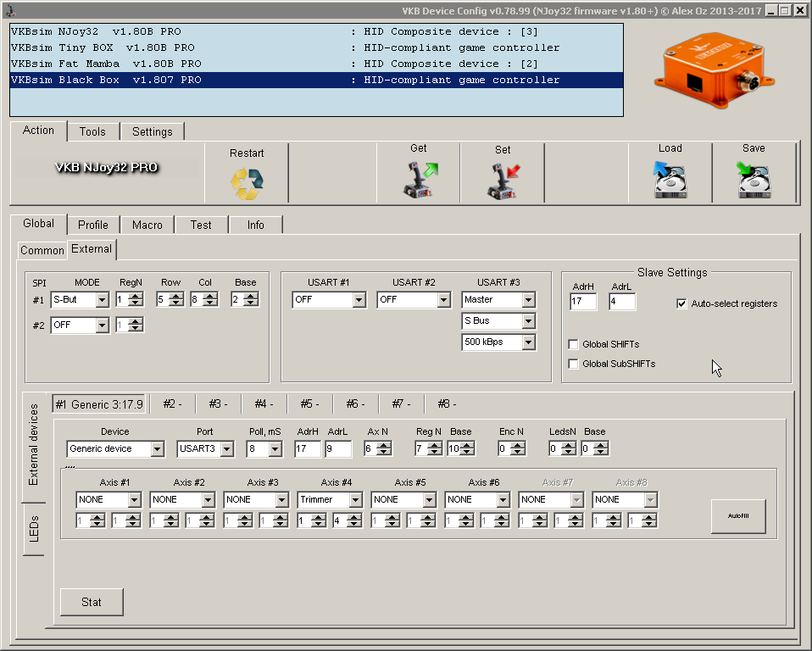Viewport: 812px width, 651px height.
Task: Toggle Global SHIFTs checkbox
Action: (573, 344)
